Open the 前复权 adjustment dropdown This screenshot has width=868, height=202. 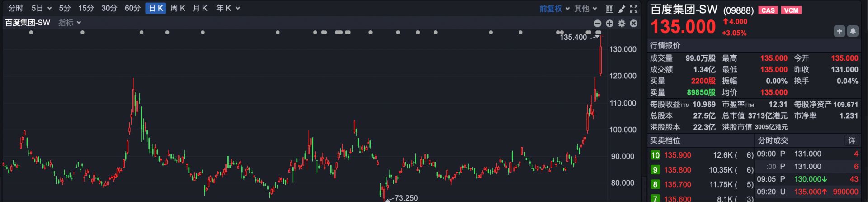554,9
